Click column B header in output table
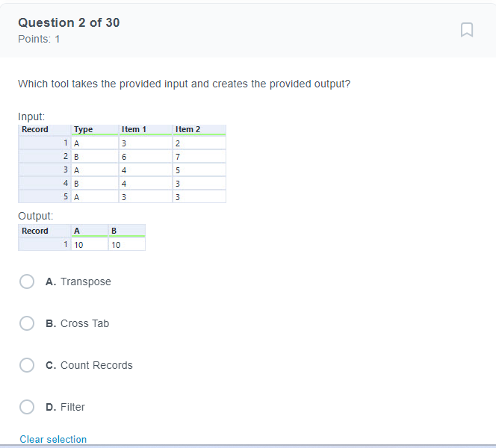Screen dimensions: 496x448 tap(114, 231)
